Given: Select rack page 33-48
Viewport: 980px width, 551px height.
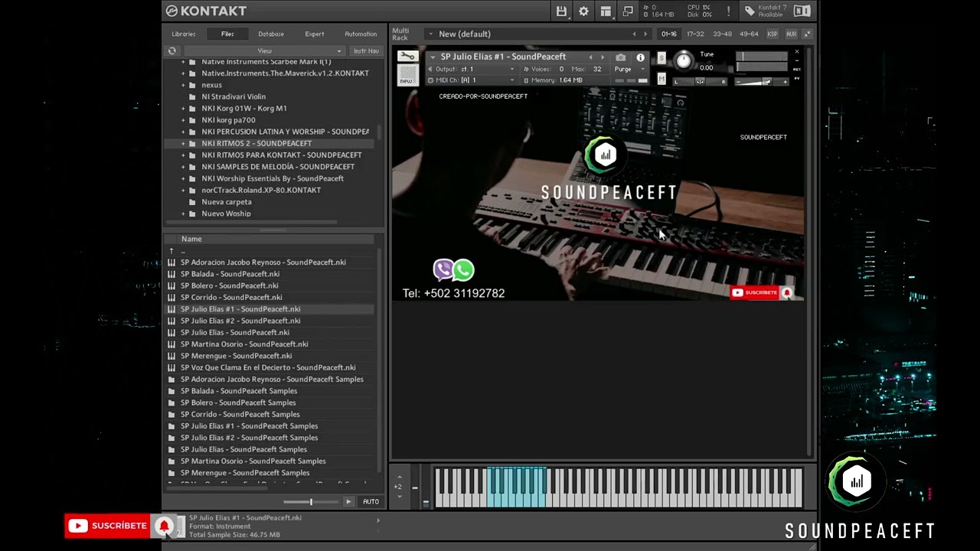Looking at the screenshot, I should click(x=722, y=34).
